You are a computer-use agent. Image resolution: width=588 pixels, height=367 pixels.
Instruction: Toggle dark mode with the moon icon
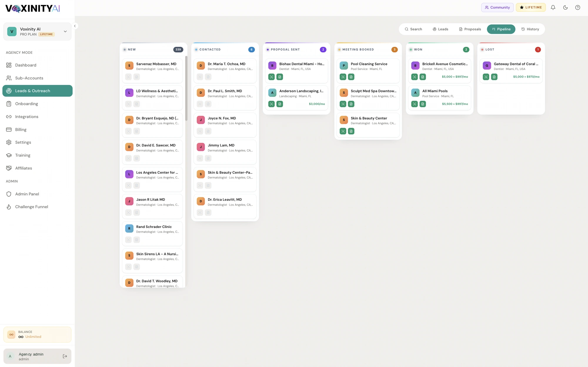point(565,7)
